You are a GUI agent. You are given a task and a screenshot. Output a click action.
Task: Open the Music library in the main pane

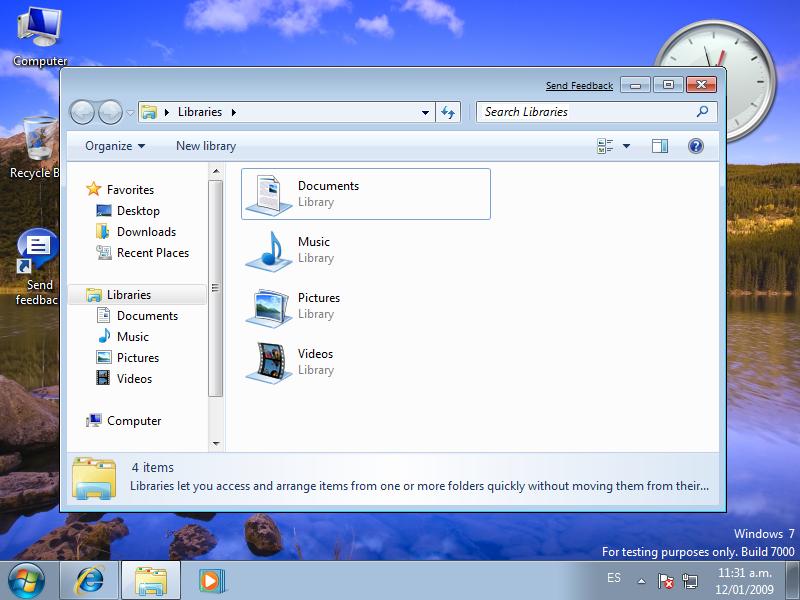click(313, 249)
